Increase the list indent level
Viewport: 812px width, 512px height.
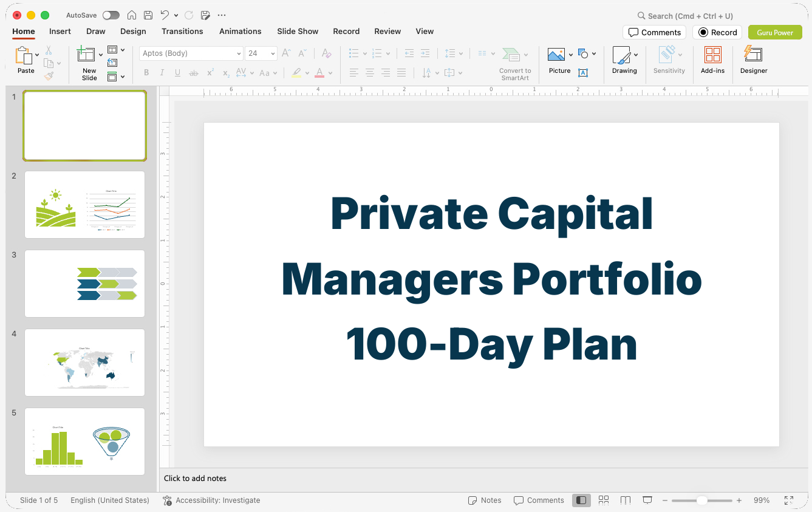425,53
